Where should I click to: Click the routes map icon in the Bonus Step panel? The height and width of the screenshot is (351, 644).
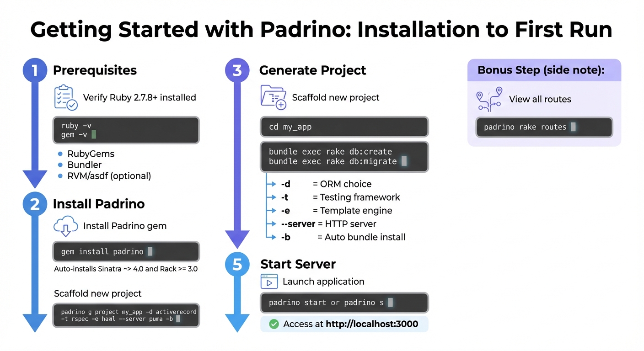coord(489,99)
